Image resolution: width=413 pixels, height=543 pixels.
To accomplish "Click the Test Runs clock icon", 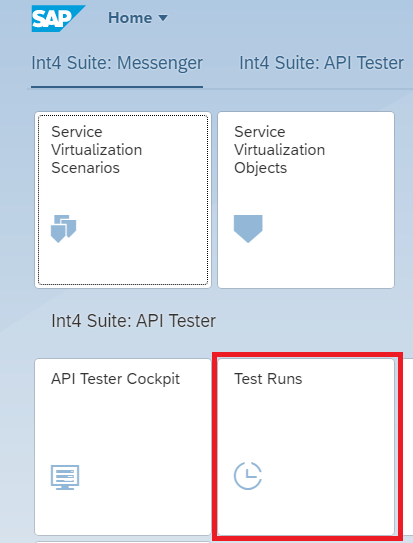I will 248,476.
